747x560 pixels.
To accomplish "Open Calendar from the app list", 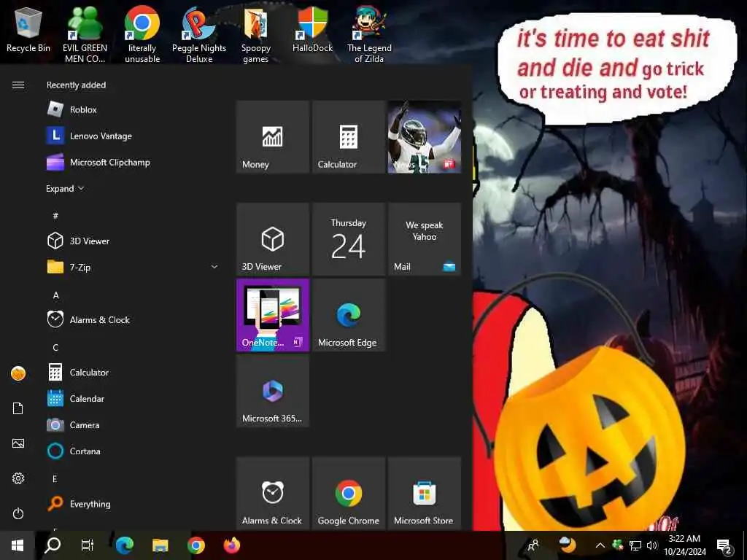I will pos(132,399).
